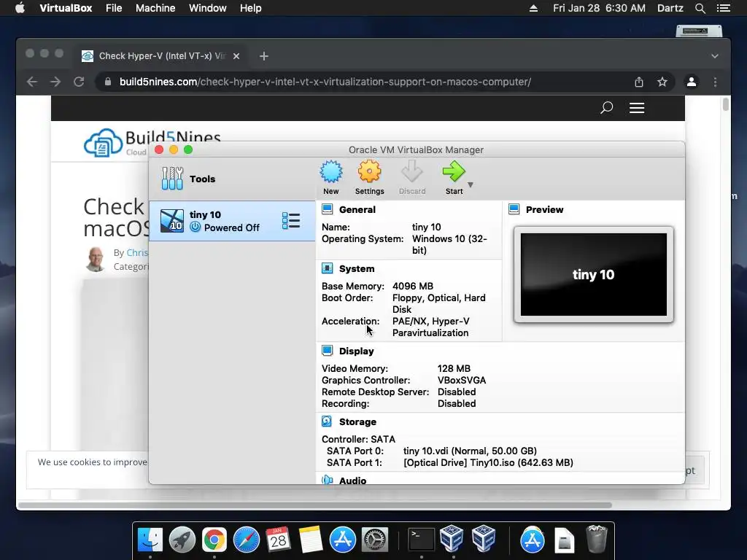747x560 pixels.
Task: Open tab search chevron in browser
Action: point(715,56)
